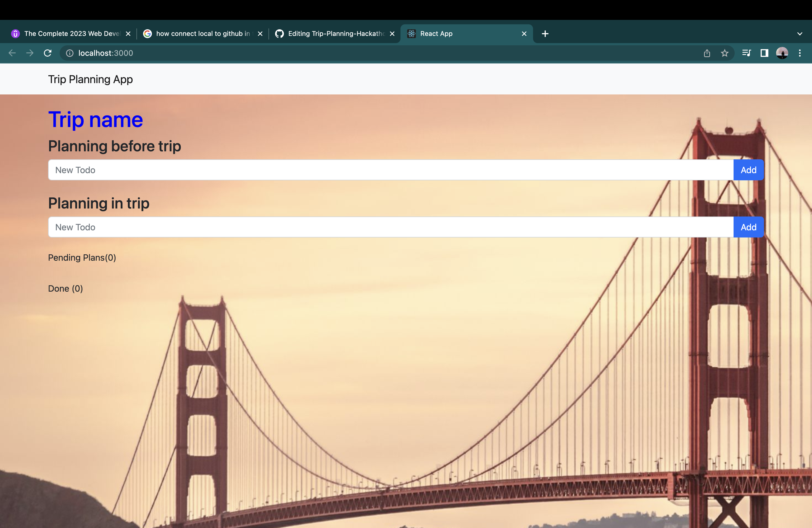Screen dimensions: 812x528
Task: Close the Editing Trip-Planning-Hackathon tab
Action: (x=392, y=34)
